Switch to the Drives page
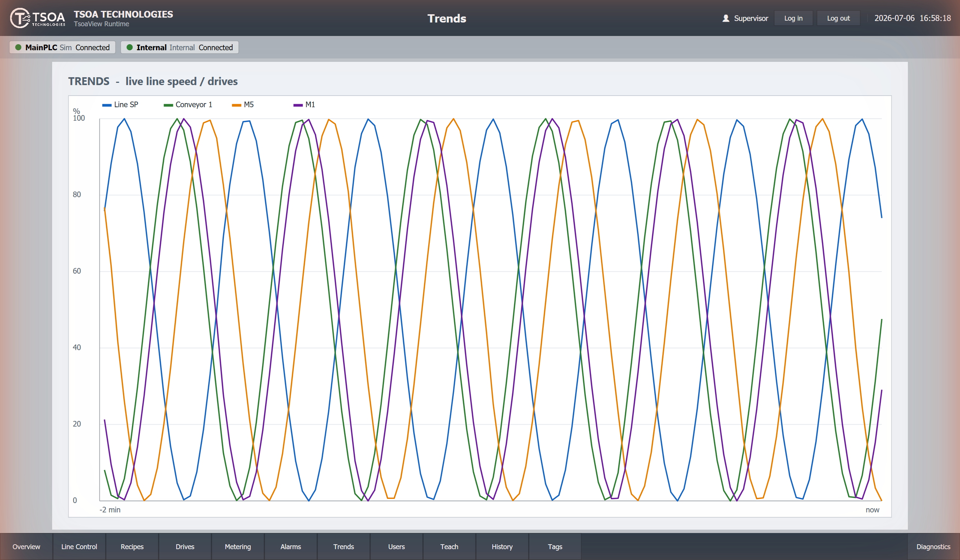The image size is (960, 560). [185, 547]
